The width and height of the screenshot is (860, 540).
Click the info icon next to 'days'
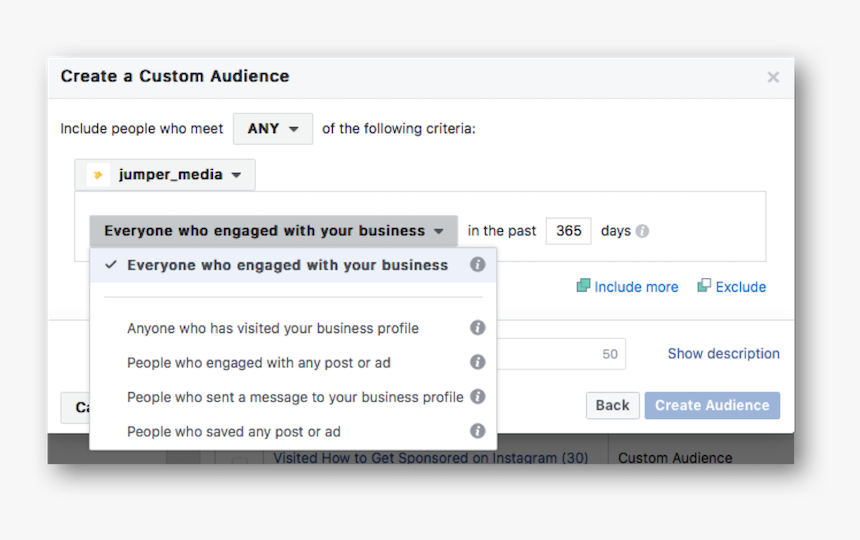[x=642, y=231]
